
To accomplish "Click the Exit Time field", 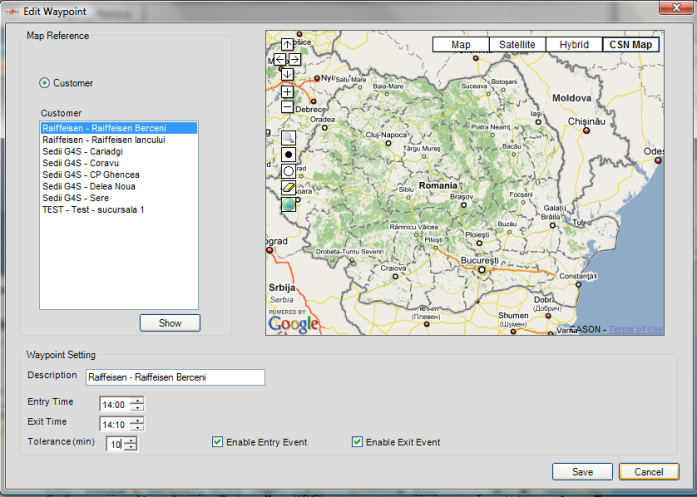I will coord(115,425).
